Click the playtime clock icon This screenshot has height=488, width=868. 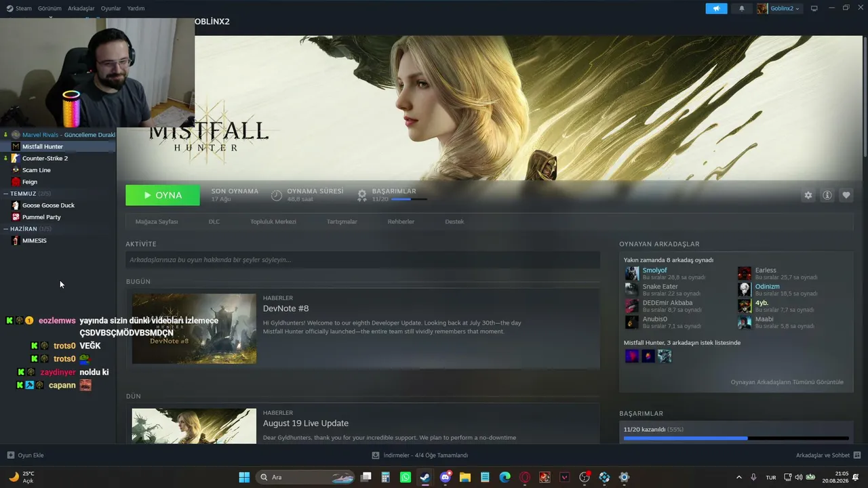[277, 195]
